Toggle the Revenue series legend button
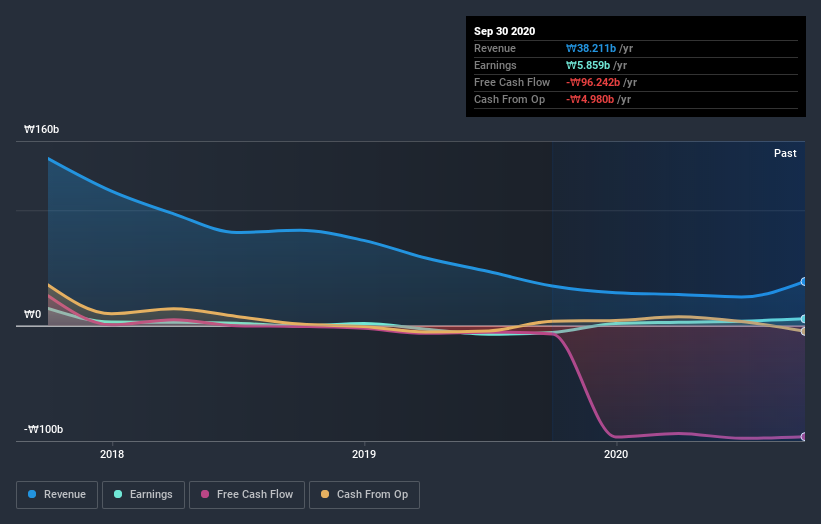 57,495
